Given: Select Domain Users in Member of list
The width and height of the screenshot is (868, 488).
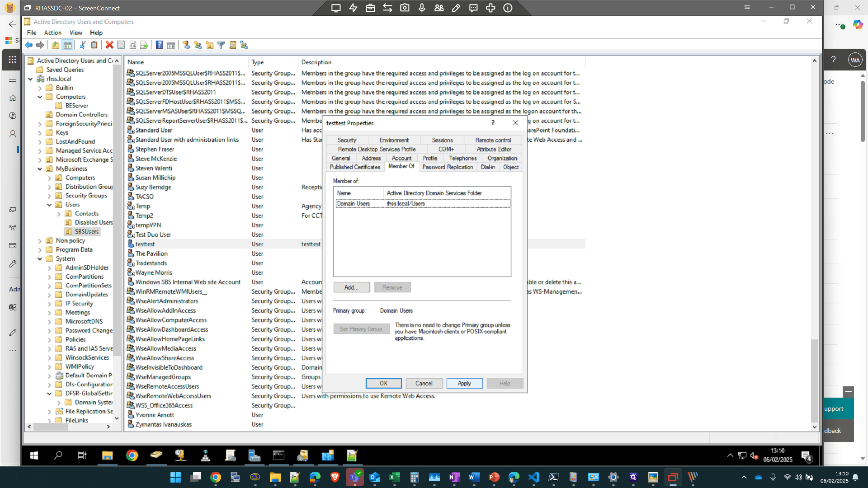Looking at the screenshot, I should pyautogui.click(x=423, y=204).
